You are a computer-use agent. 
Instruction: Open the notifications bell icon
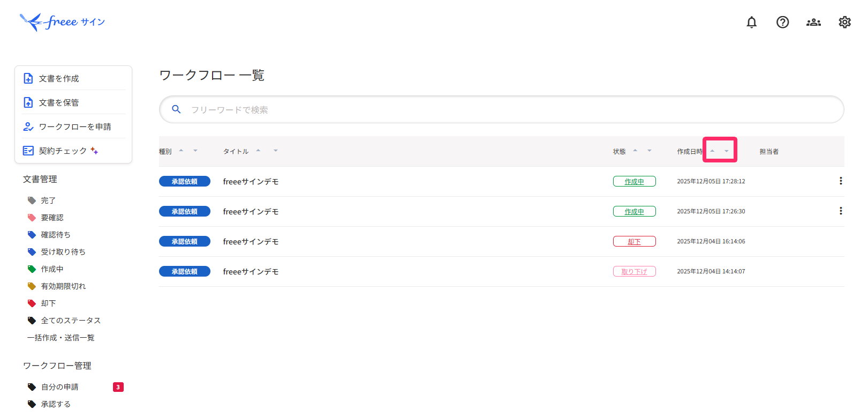tap(751, 22)
